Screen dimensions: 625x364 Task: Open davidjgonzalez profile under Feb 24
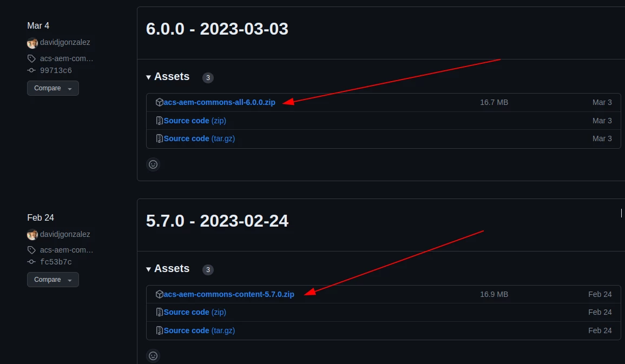click(65, 234)
